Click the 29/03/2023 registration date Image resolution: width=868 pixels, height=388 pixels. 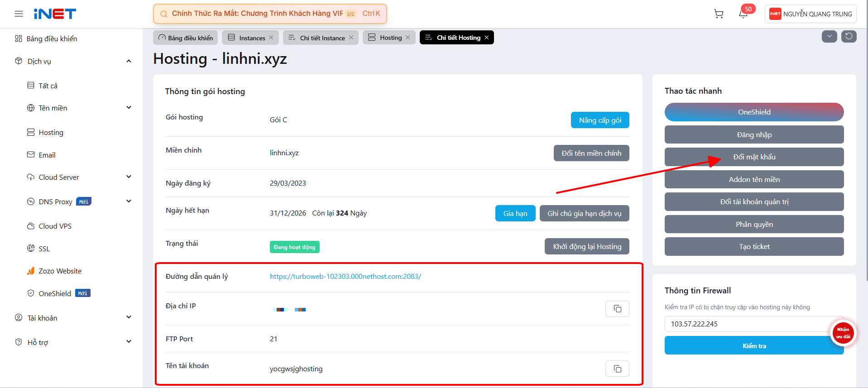click(x=288, y=183)
